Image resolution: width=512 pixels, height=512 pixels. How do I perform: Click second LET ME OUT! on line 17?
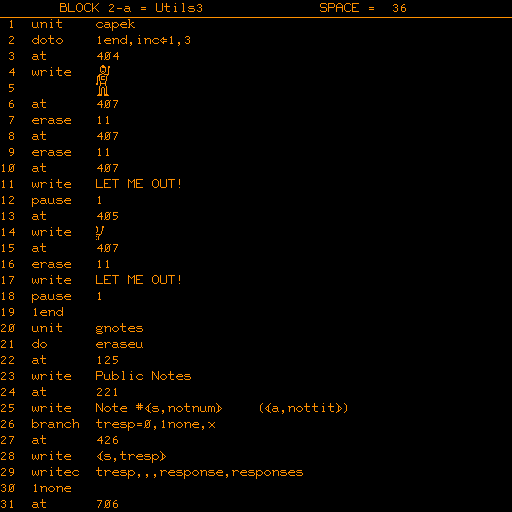tap(138, 280)
